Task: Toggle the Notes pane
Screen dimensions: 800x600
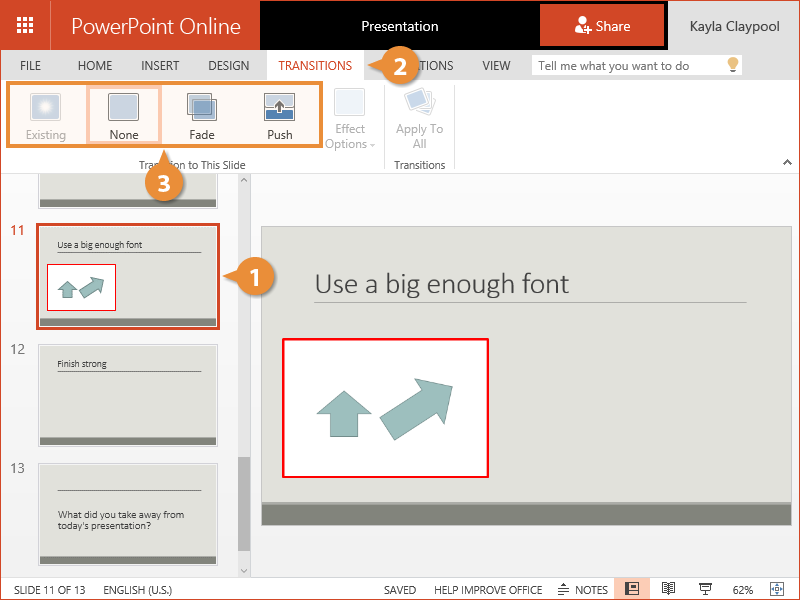Action: [x=583, y=590]
